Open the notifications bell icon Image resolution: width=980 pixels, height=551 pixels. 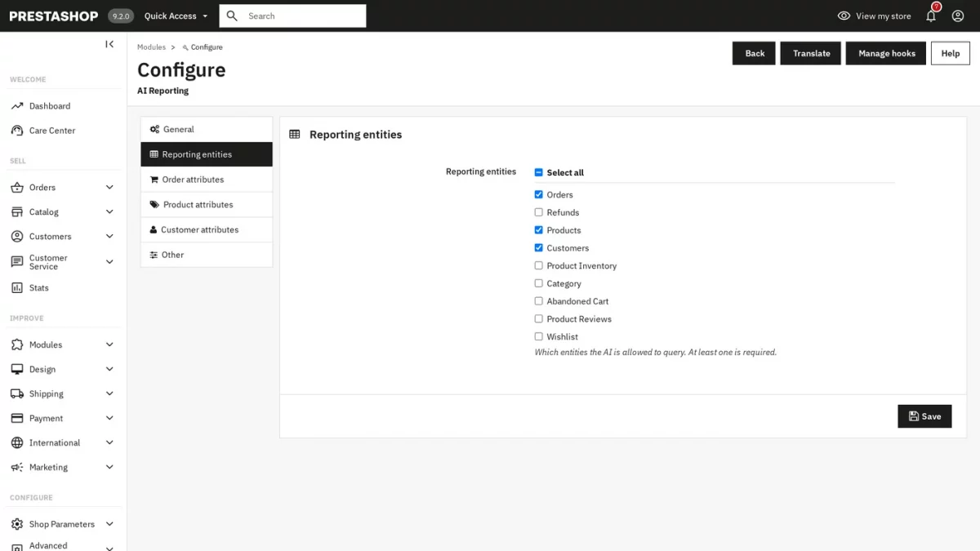pos(931,16)
